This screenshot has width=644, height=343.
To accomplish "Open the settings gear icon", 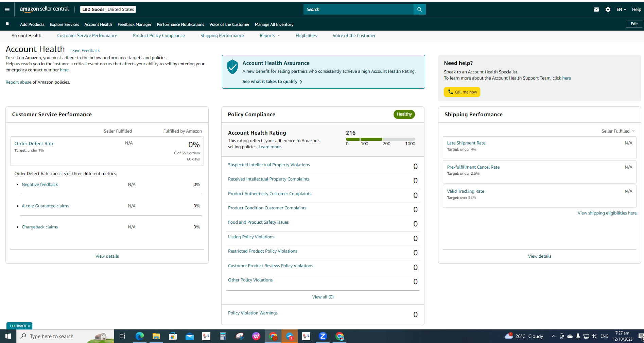I will tap(608, 10).
